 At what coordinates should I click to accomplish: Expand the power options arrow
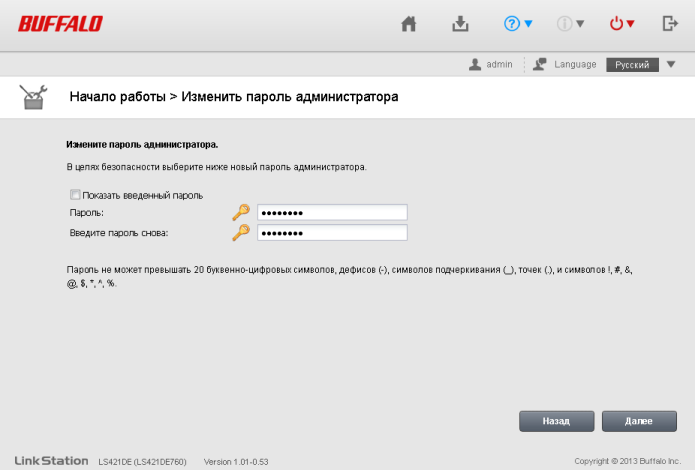coord(630,24)
